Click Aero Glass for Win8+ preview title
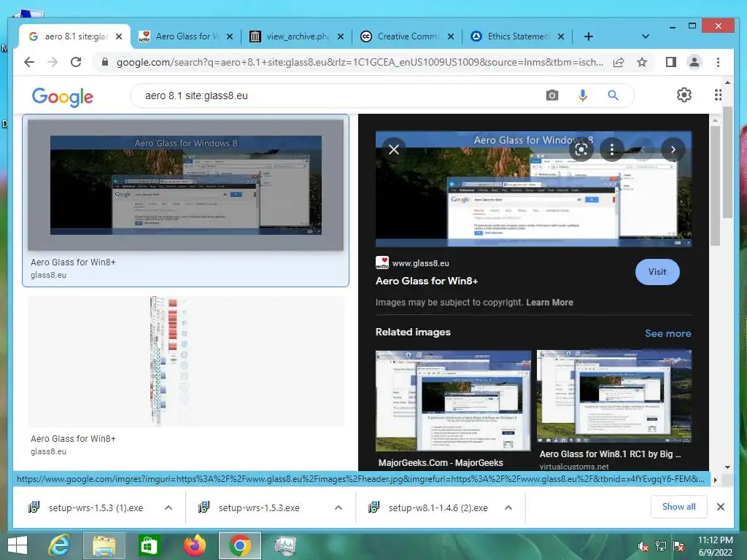 (x=426, y=281)
